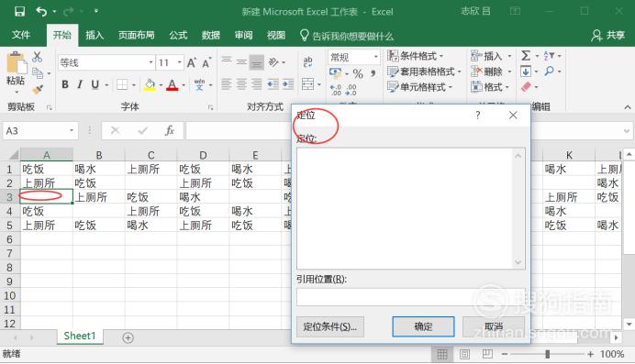
Task: Open phonetic guide wén icon
Action: click(199, 84)
